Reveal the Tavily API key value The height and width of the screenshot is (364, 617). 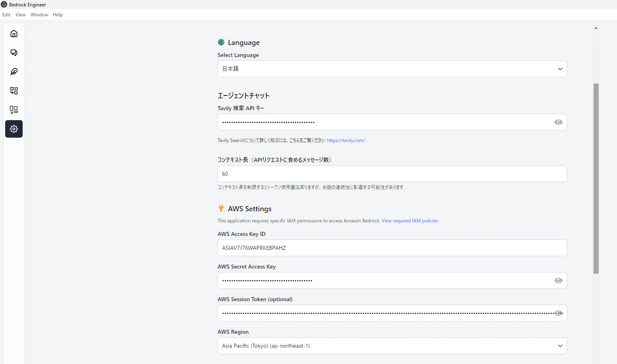pos(558,122)
